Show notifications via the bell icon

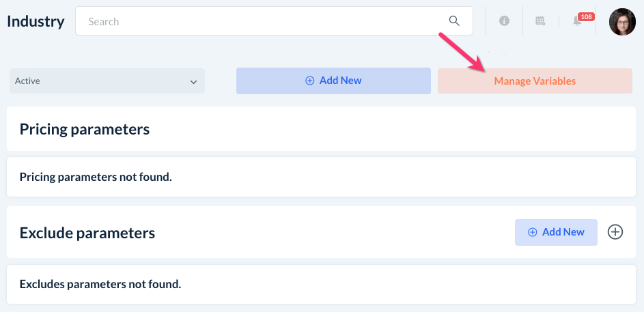pyautogui.click(x=577, y=22)
